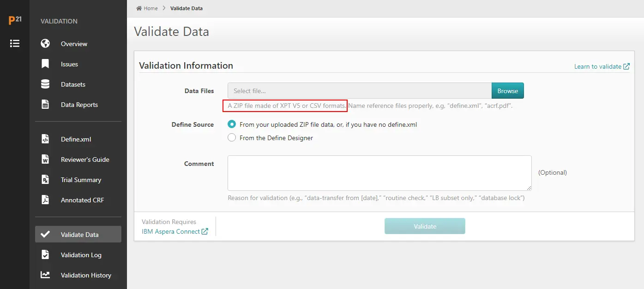
Task: Click the Issues bookmark icon
Action: [x=45, y=64]
